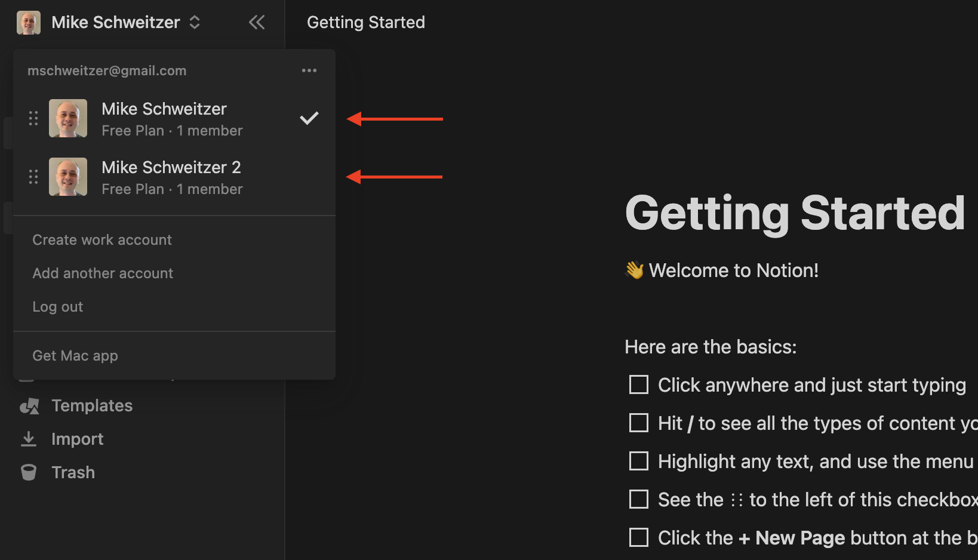Select Log out

(x=58, y=307)
